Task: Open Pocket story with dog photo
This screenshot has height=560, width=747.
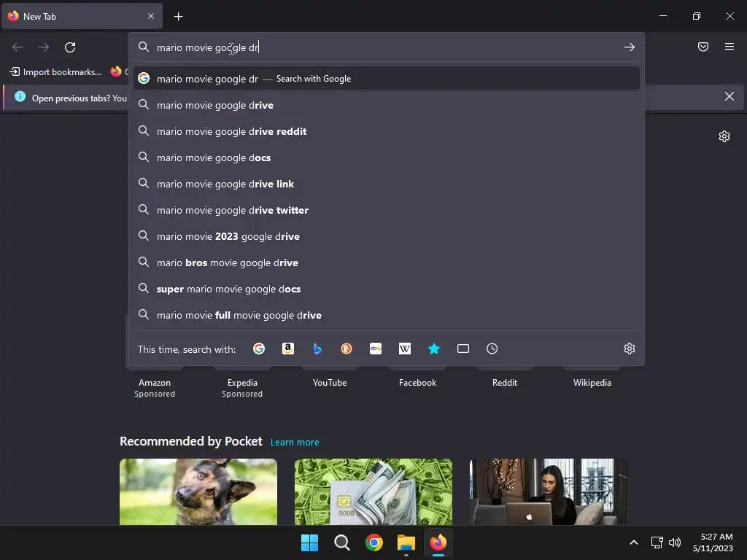Action: [x=198, y=492]
